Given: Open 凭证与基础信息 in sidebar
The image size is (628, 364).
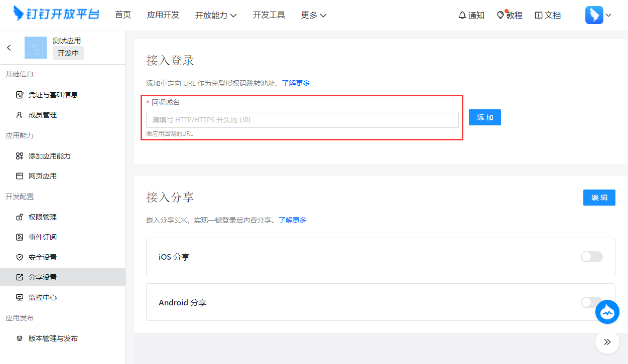Looking at the screenshot, I should point(53,95).
